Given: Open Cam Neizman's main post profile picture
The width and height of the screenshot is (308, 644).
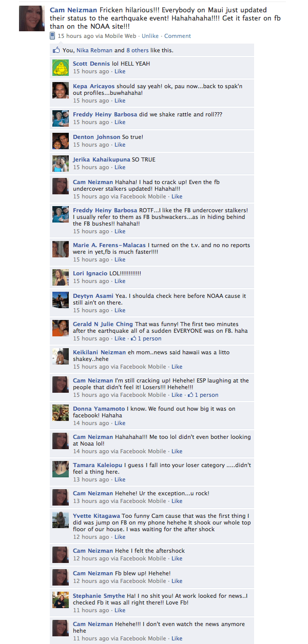Looking at the screenshot, I should [32, 18].
